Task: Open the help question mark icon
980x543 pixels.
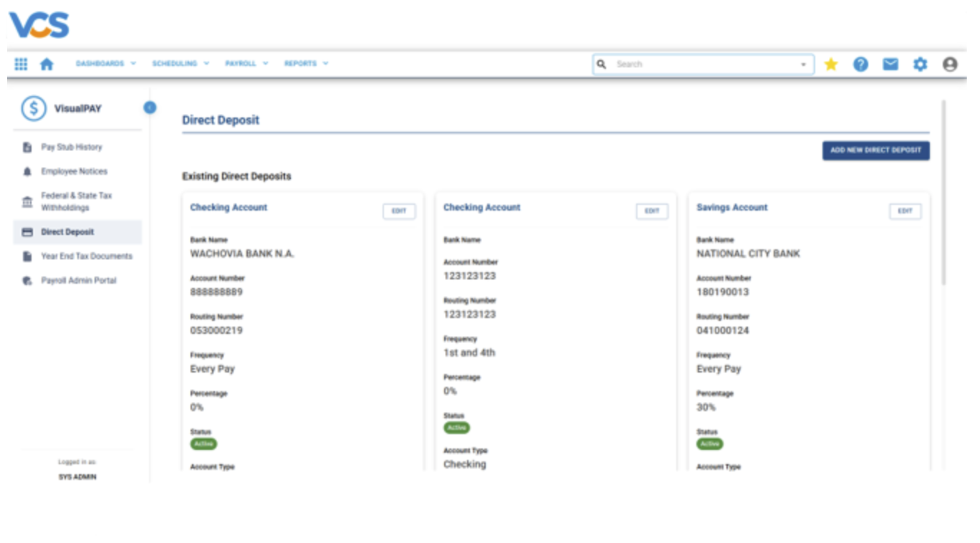Action: tap(860, 64)
